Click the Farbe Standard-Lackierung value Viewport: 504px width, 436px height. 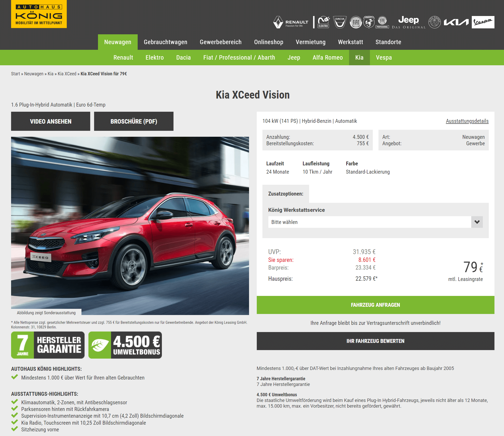(368, 172)
